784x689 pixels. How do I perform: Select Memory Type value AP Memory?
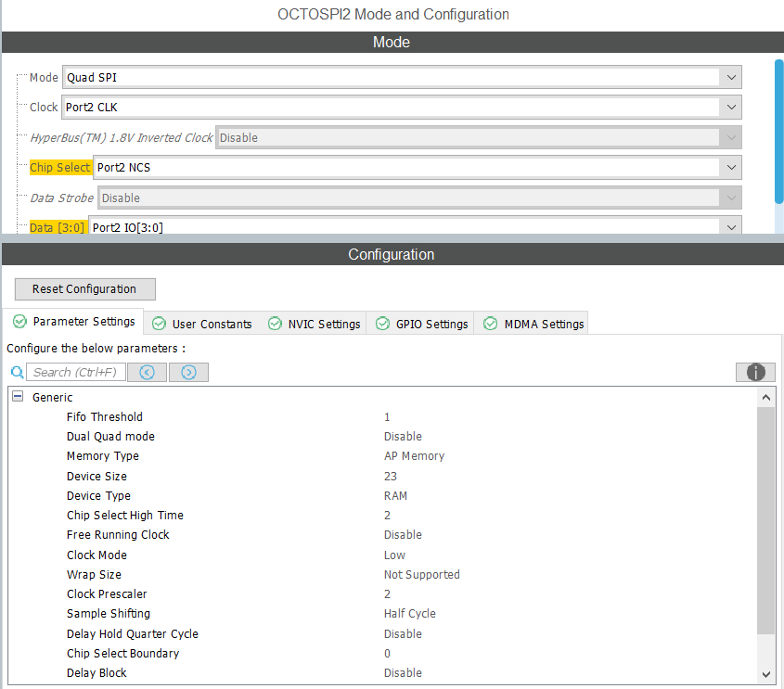tap(414, 455)
